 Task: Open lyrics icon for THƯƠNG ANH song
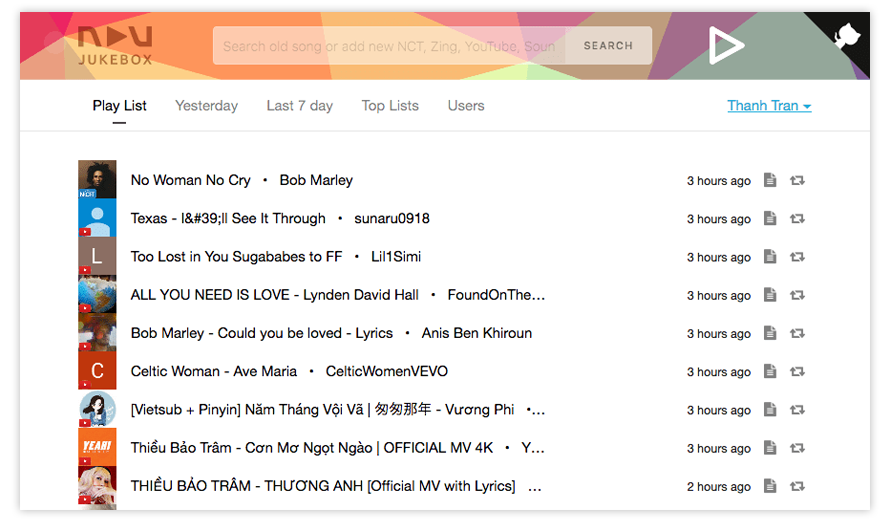coord(770,486)
